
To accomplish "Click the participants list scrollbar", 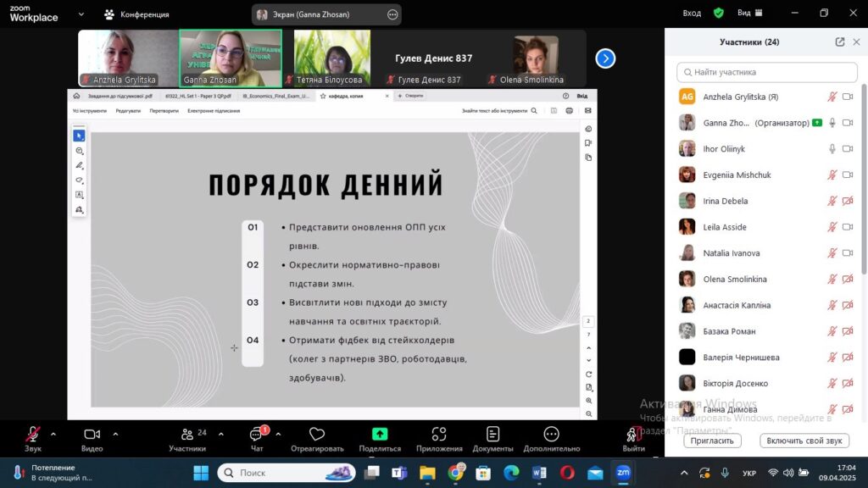I will click(x=864, y=178).
